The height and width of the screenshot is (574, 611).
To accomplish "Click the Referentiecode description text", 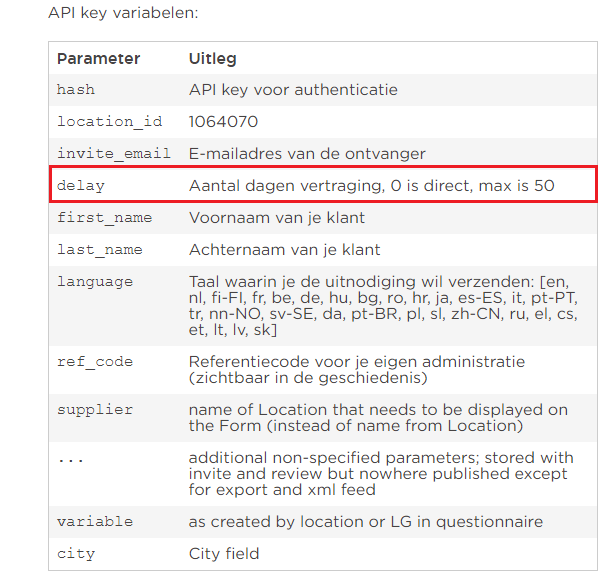I will (x=357, y=369).
